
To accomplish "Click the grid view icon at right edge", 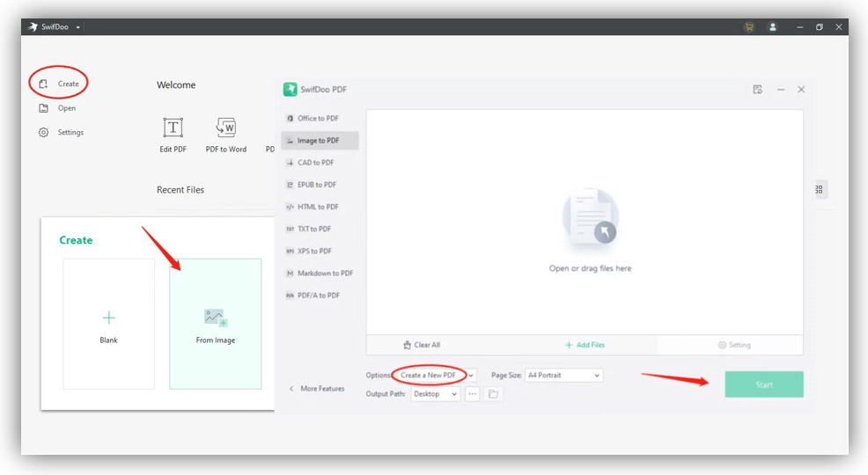I will pyautogui.click(x=820, y=189).
